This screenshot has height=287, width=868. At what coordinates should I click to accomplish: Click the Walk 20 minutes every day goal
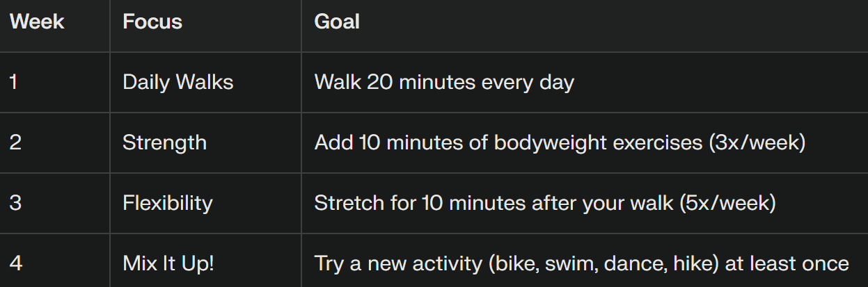(x=444, y=82)
